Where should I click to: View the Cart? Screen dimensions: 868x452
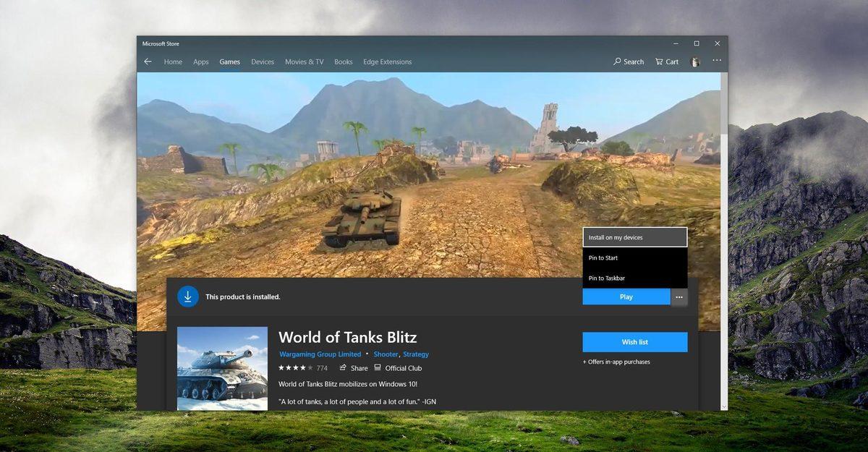[665, 61]
